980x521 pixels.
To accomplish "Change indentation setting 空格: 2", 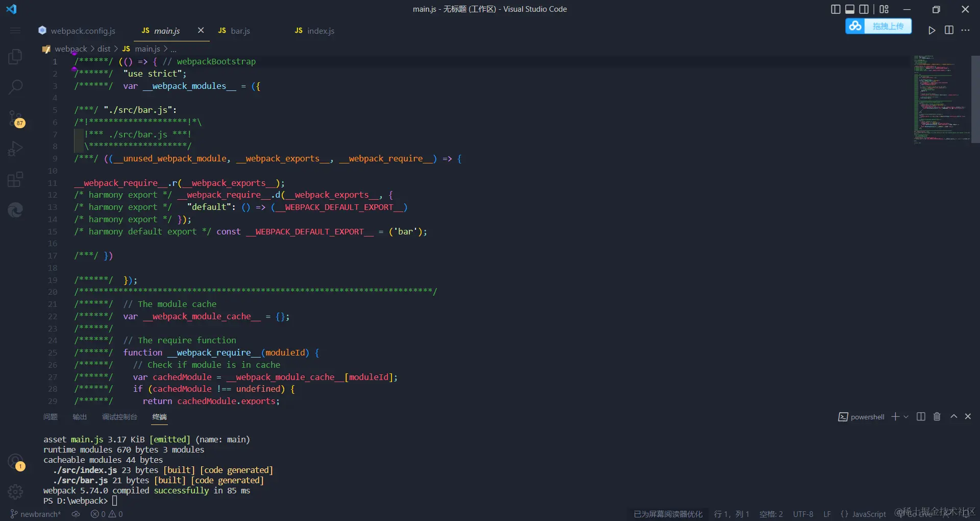I will pos(771,514).
